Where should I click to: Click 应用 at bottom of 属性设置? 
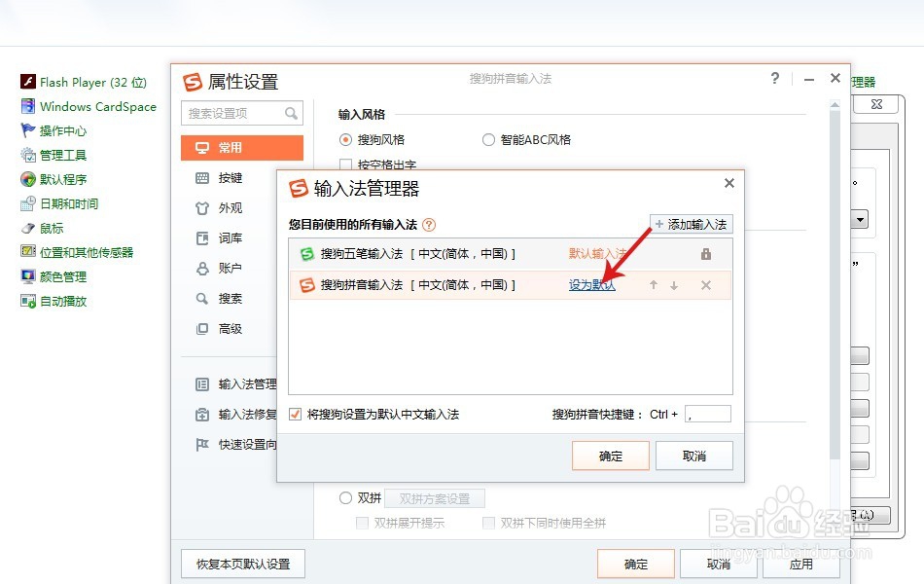tap(801, 564)
